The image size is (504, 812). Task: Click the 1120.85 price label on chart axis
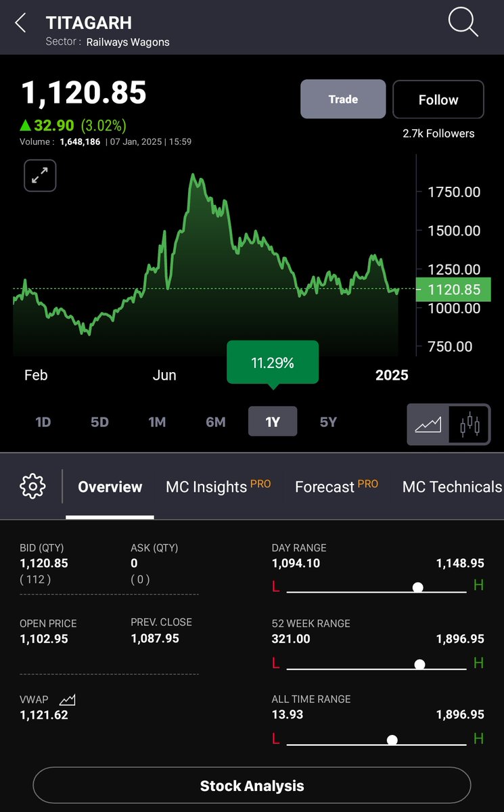tap(453, 290)
